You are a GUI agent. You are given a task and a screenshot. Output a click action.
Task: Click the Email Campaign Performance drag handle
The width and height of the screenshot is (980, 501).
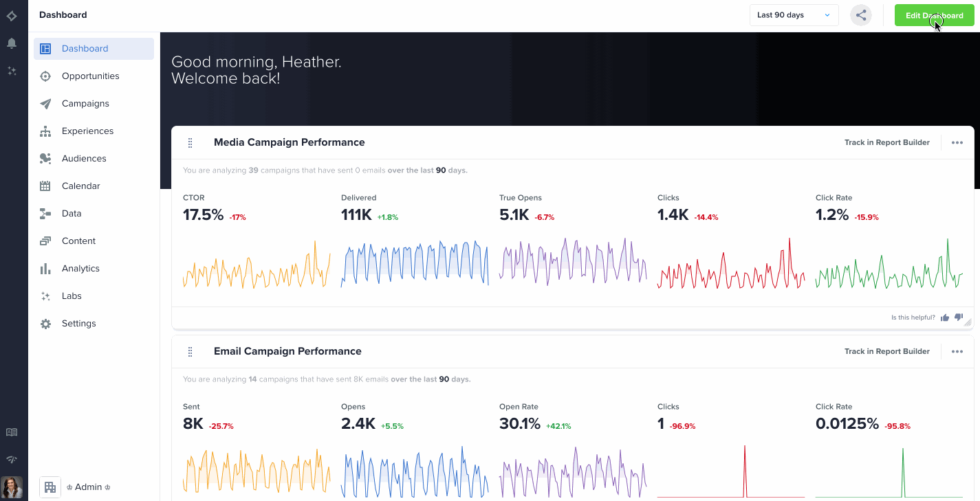[190, 352]
